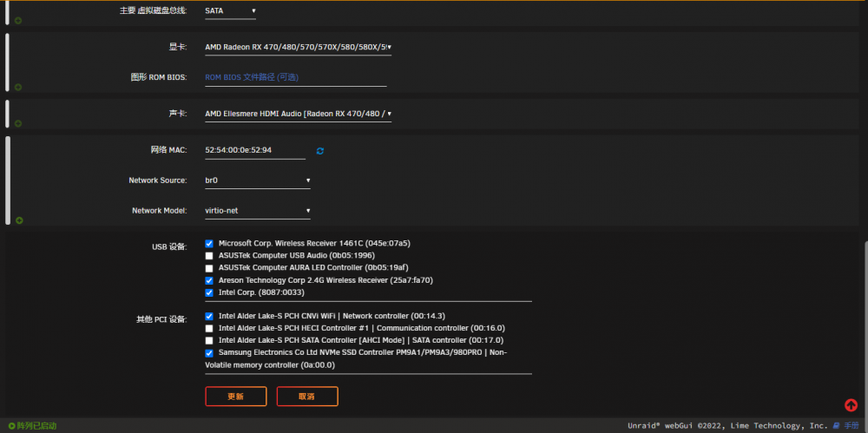
Task: Uncheck Samsung NVMe SSD Controller PM9A1
Action: click(209, 352)
